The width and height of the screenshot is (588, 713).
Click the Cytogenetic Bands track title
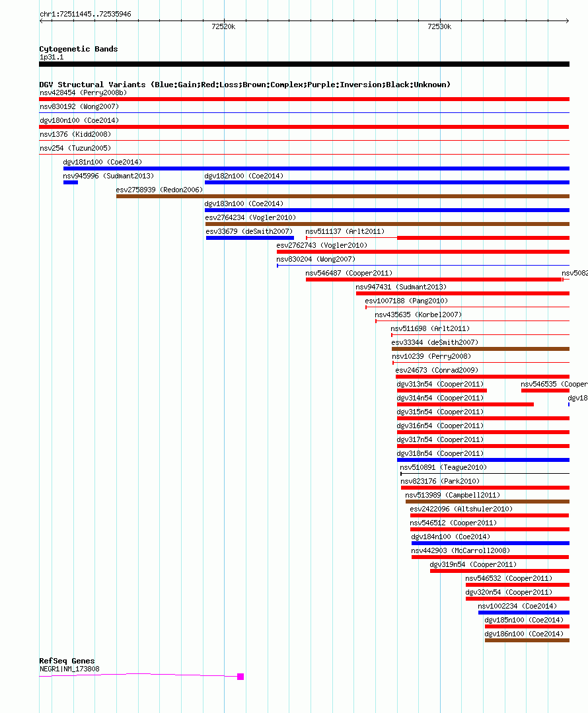(x=78, y=49)
